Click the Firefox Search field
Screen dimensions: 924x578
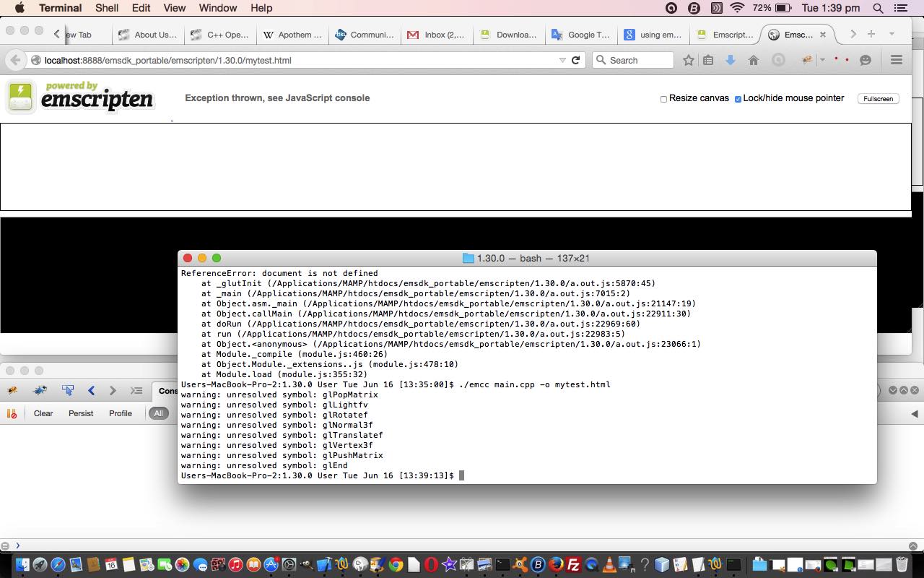pyautogui.click(x=633, y=60)
